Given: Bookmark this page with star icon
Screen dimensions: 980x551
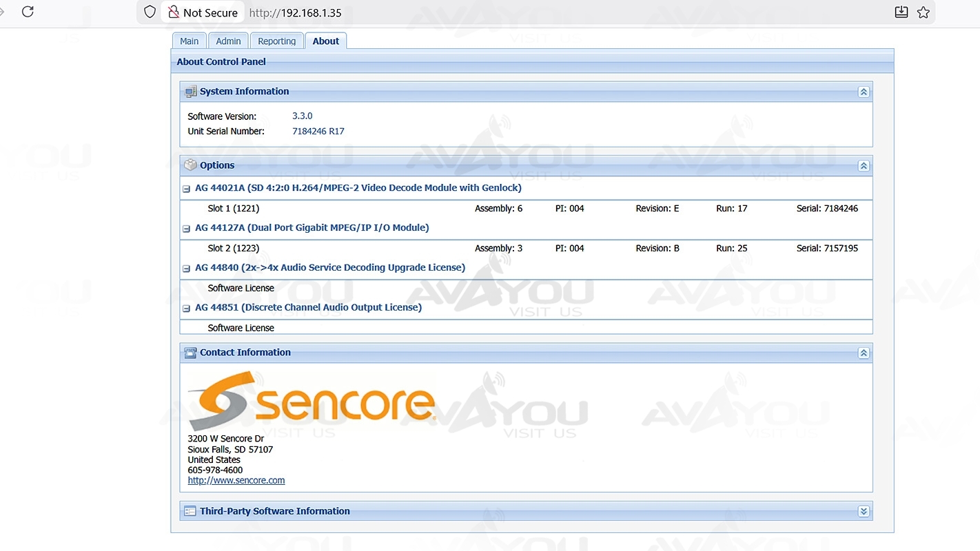Looking at the screenshot, I should (923, 12).
